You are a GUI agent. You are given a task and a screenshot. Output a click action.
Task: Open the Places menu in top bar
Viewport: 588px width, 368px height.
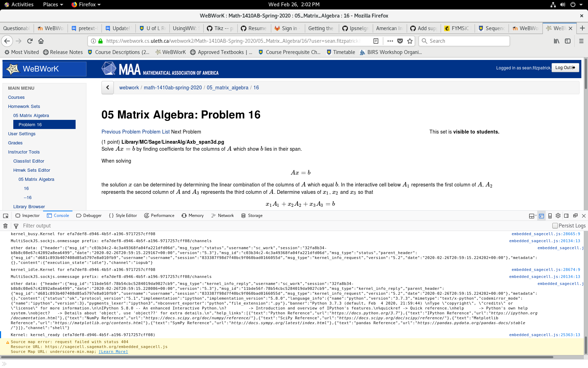53,5
